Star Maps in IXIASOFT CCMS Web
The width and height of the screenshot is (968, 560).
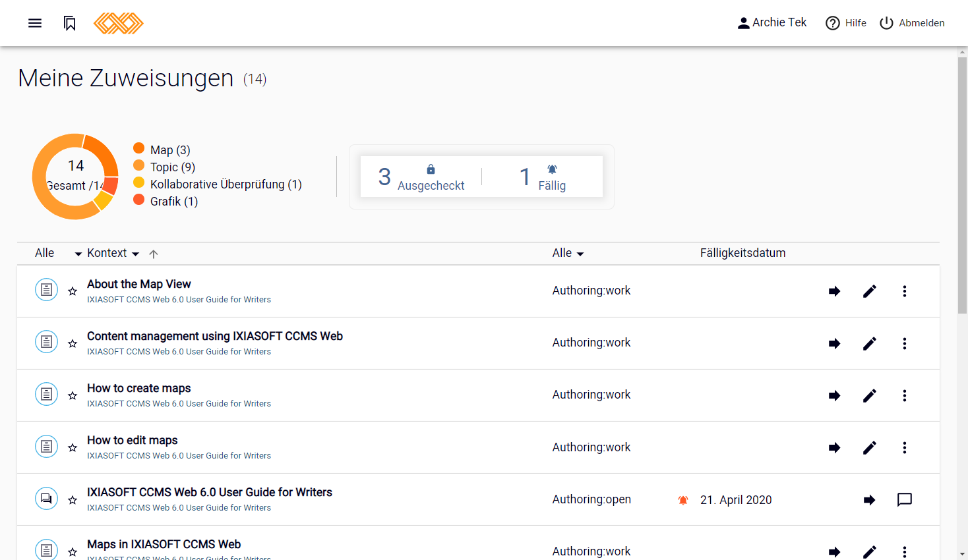point(73,551)
